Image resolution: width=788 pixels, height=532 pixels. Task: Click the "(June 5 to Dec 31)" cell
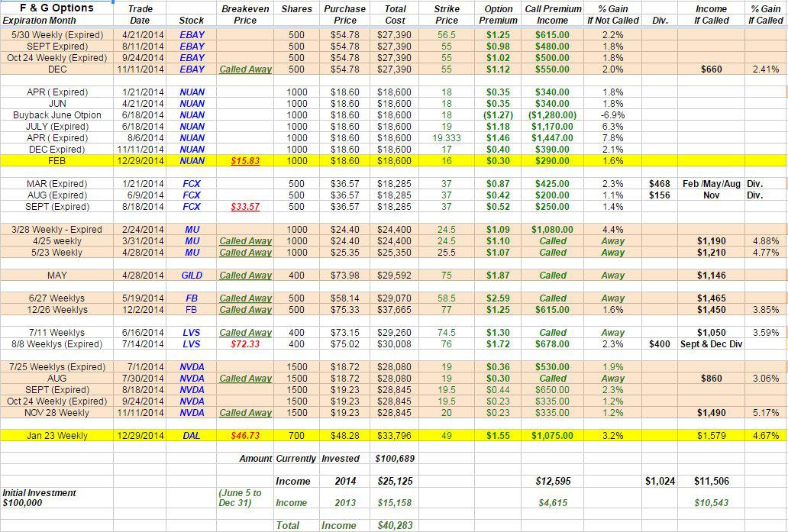[x=241, y=498]
